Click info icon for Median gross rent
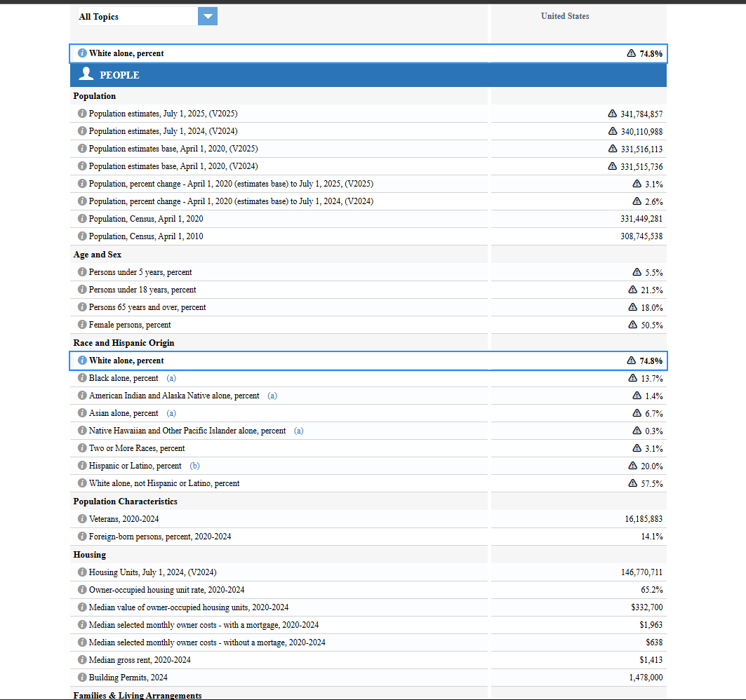The width and height of the screenshot is (746, 700). tap(82, 659)
